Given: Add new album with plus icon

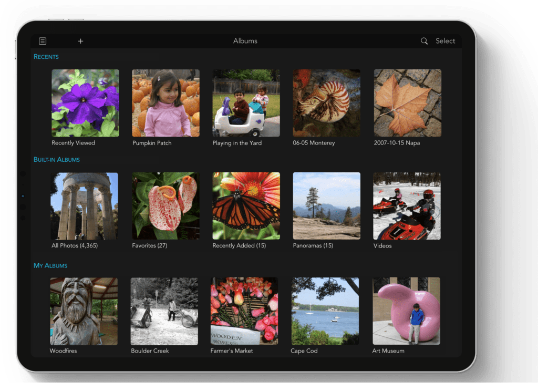Looking at the screenshot, I should (80, 41).
